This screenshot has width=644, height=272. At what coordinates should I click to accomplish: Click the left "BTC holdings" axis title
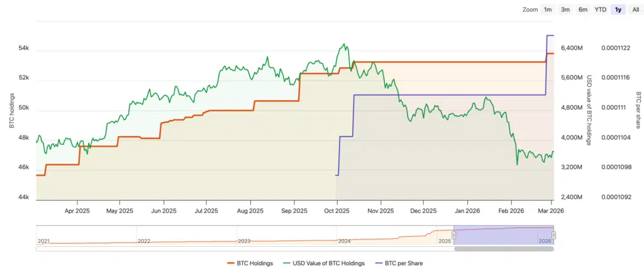pyautogui.click(x=12, y=110)
